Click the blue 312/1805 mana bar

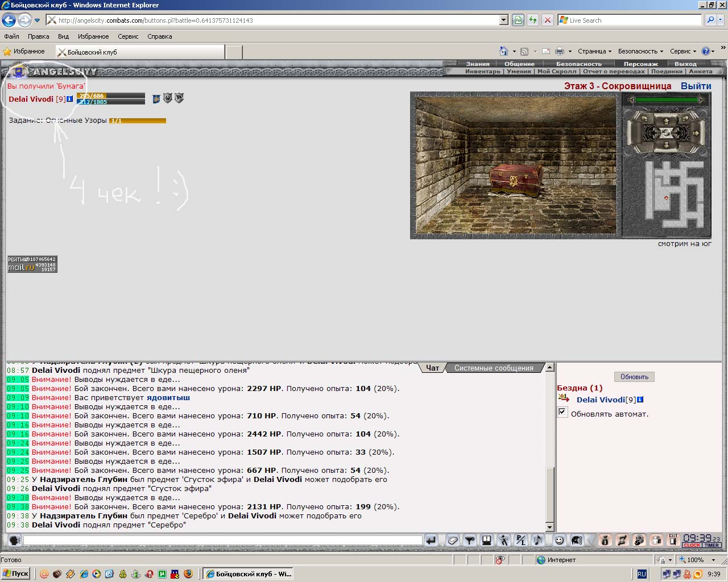pos(111,102)
